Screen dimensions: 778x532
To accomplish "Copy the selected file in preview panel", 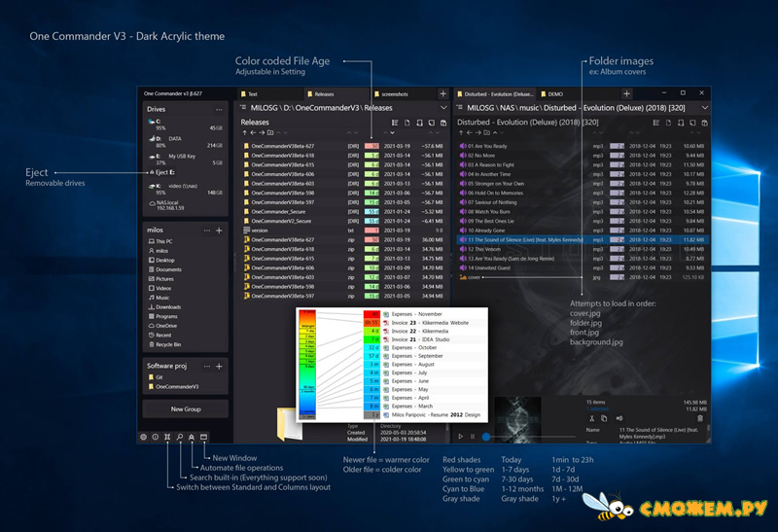I will pyautogui.click(x=604, y=418).
